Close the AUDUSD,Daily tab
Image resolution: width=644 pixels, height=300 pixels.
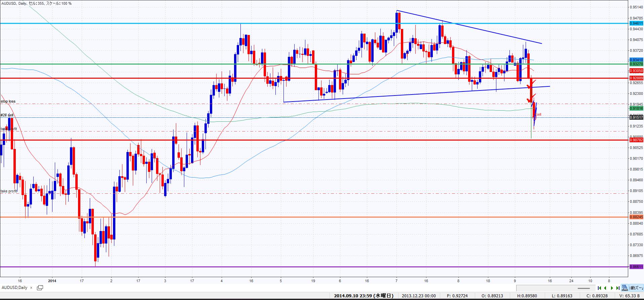pos(31,288)
